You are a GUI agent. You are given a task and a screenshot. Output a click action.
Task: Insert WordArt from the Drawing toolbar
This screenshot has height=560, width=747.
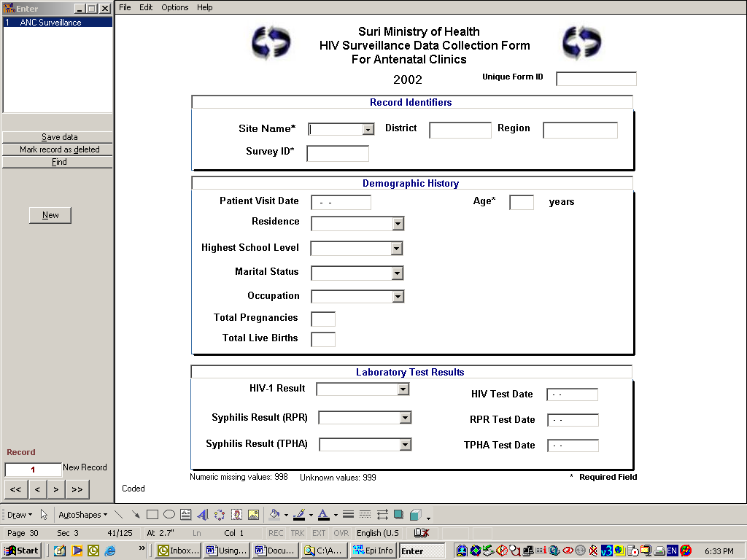pos(203,514)
